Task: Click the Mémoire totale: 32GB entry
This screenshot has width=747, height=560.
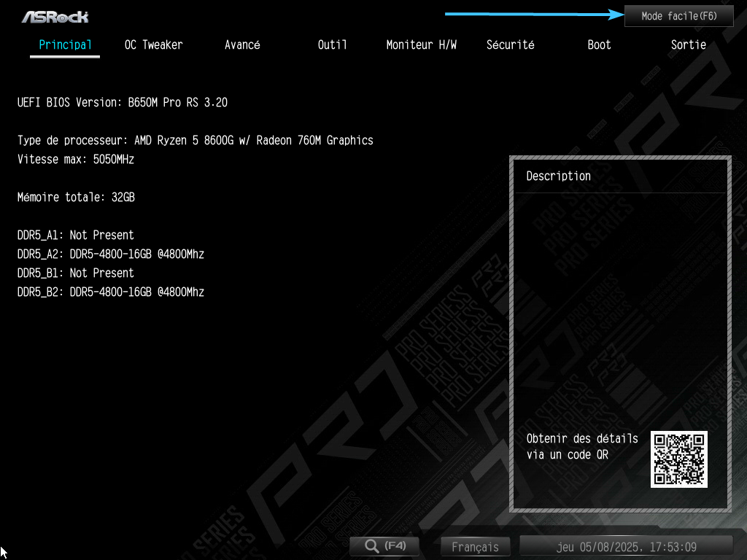Action: tap(76, 197)
